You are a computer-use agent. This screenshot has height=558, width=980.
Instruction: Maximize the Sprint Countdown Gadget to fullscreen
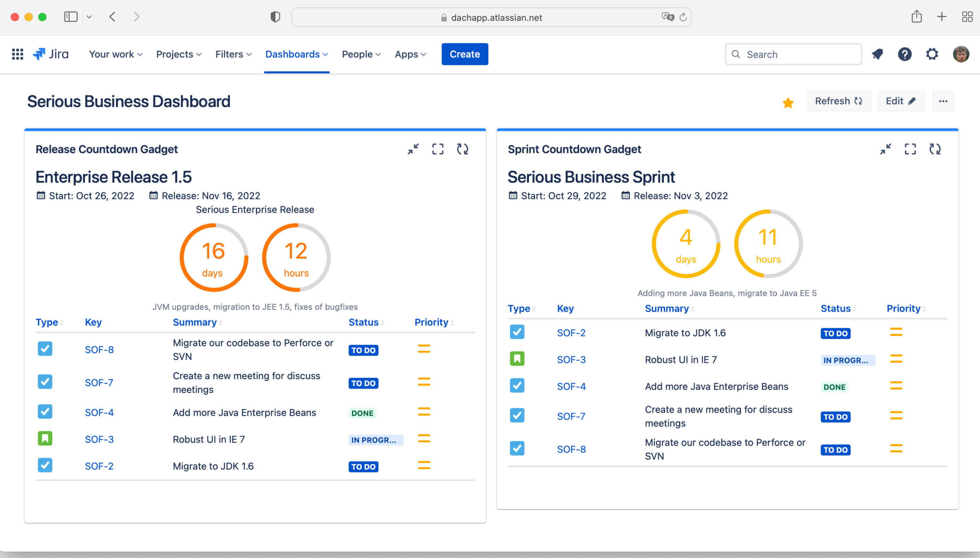tap(910, 149)
